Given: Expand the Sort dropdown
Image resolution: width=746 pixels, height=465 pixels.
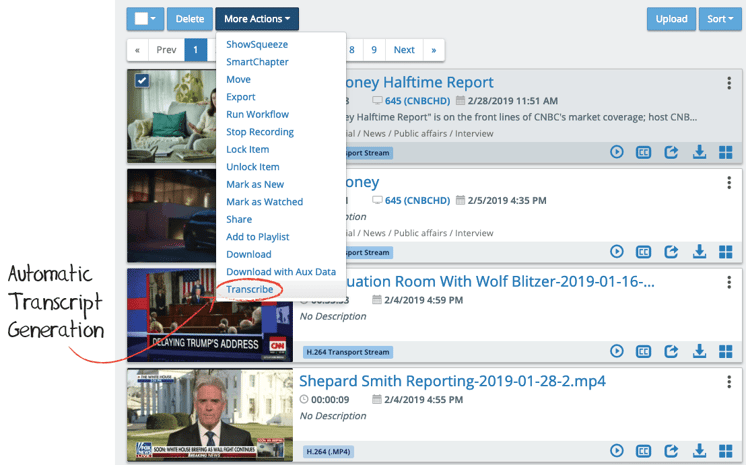Looking at the screenshot, I should coord(720,19).
